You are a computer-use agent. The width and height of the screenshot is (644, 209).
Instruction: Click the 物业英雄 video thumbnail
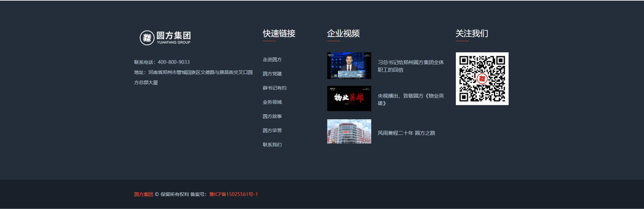(x=349, y=98)
